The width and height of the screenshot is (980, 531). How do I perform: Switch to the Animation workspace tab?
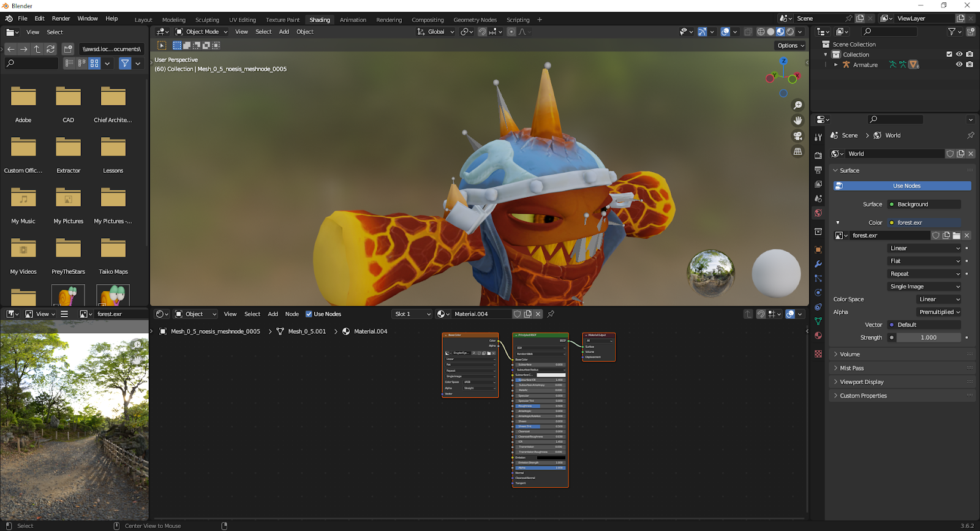click(353, 20)
